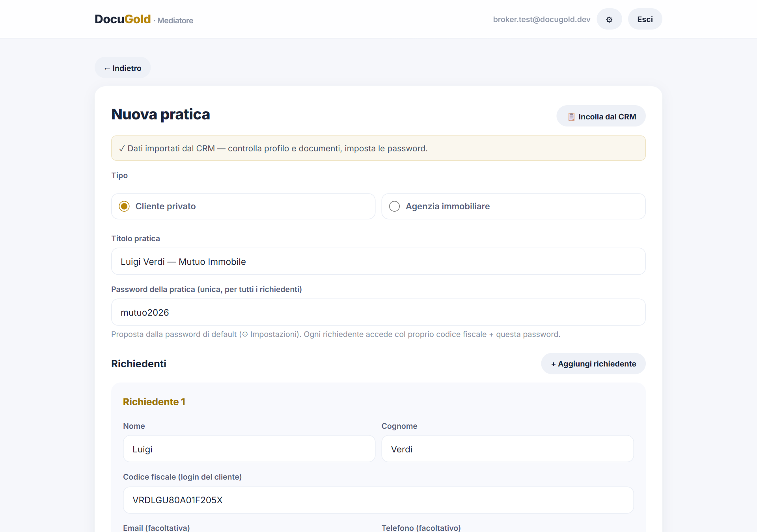Click the broker.test@docugold.dev account email
This screenshot has height=532, width=757.
pos(542,19)
